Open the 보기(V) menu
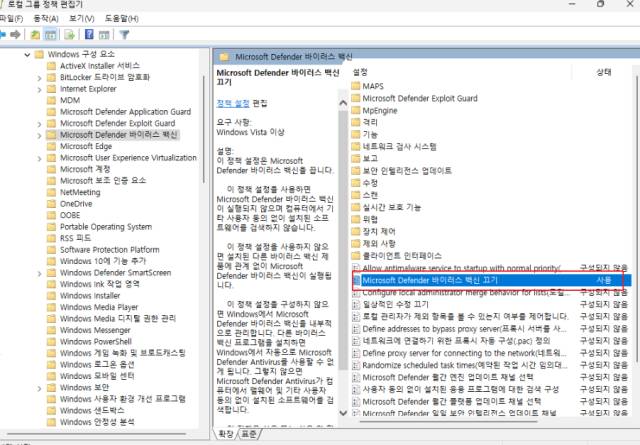 [82, 19]
